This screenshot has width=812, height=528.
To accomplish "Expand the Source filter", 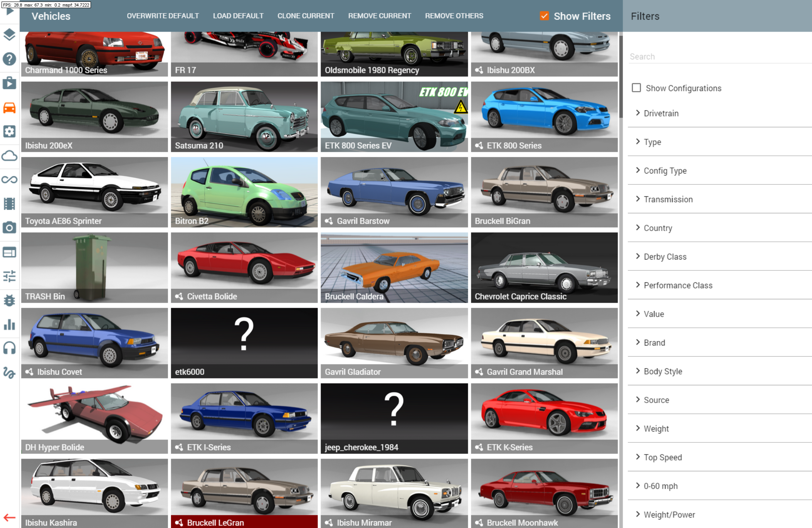I will (x=720, y=400).
